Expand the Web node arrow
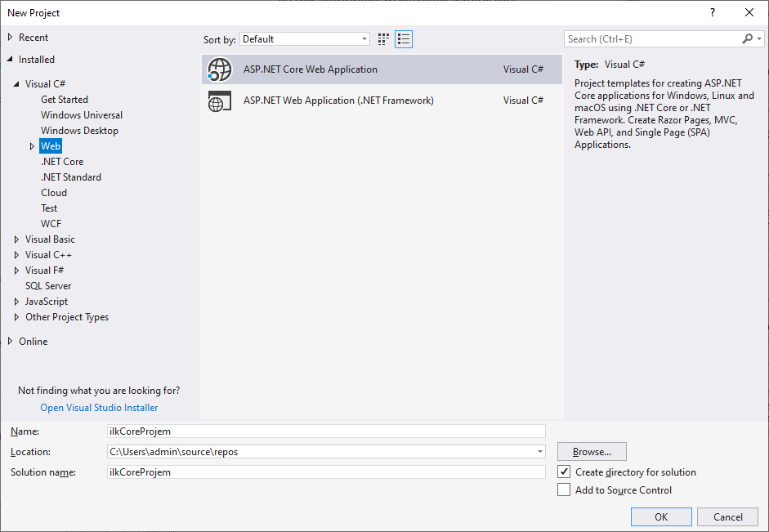Image resolution: width=769 pixels, height=532 pixels. point(33,146)
